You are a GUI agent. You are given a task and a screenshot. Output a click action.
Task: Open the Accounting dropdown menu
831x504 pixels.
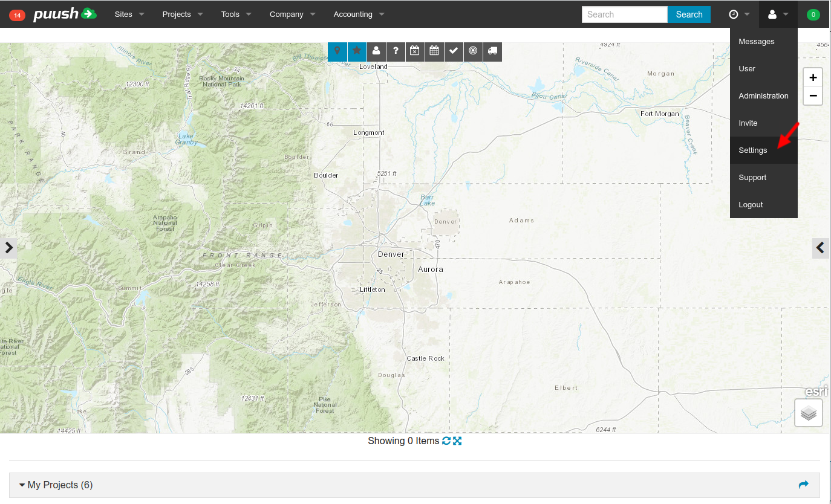pyautogui.click(x=359, y=14)
